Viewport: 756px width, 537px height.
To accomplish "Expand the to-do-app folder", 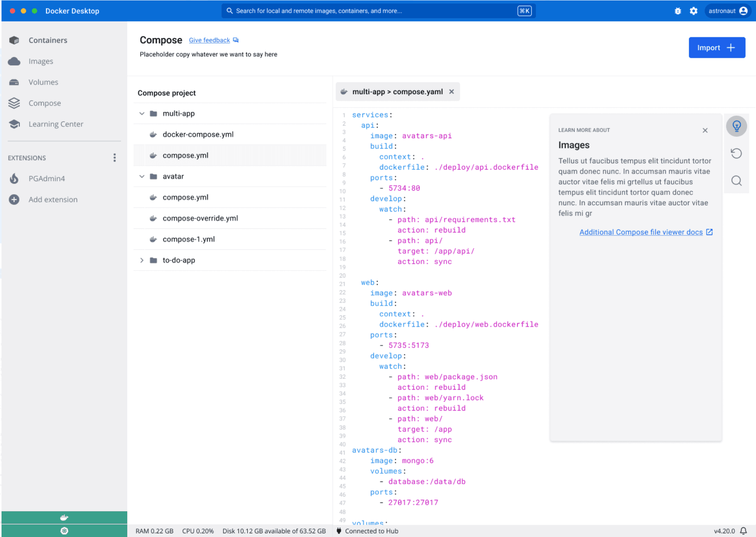I will click(x=142, y=260).
